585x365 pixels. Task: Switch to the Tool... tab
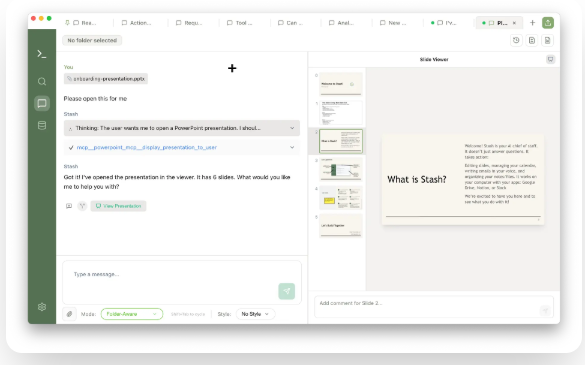[240, 23]
